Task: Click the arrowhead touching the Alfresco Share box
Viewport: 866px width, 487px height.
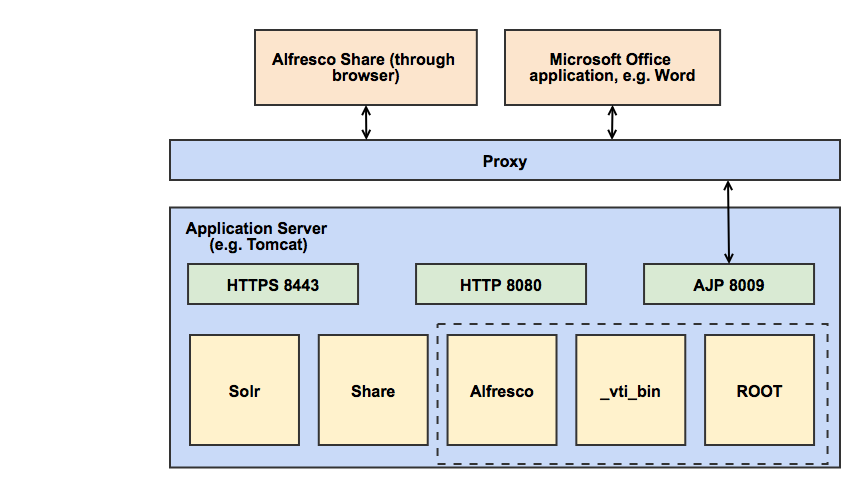Action: (x=366, y=111)
